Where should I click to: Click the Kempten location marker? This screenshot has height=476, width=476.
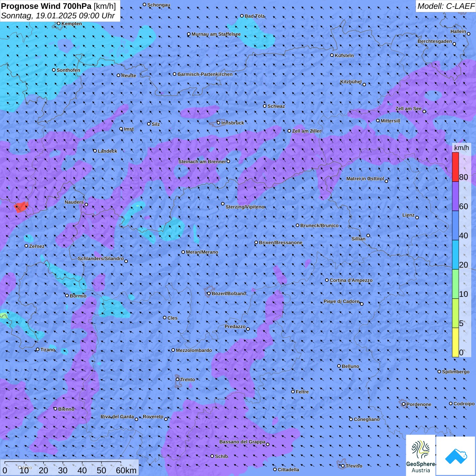[x=58, y=23]
